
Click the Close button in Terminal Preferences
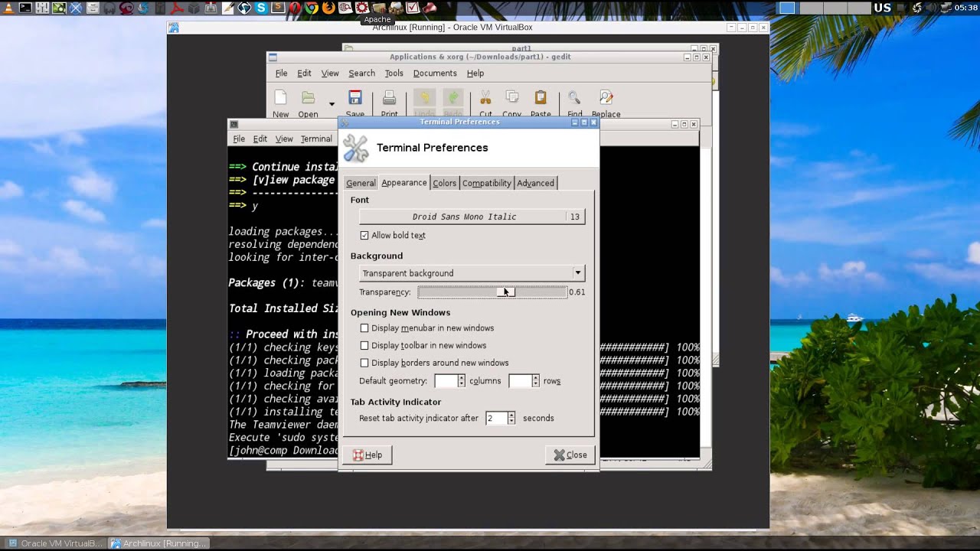[x=570, y=455]
